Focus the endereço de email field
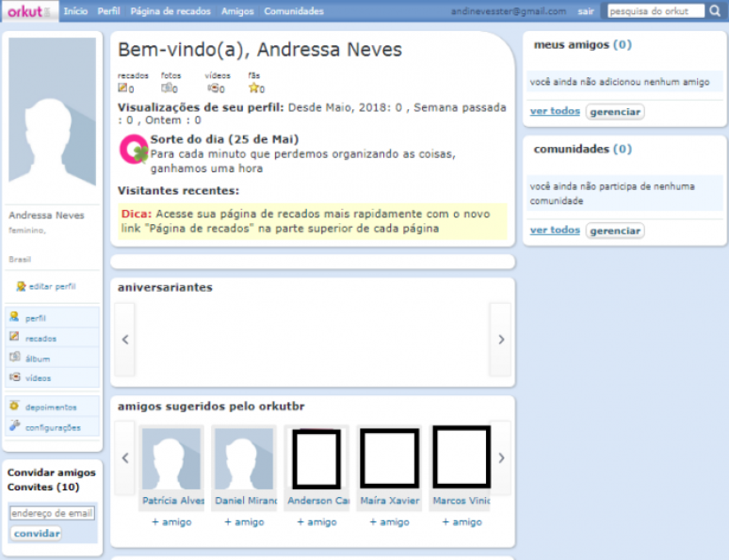 click(52, 514)
